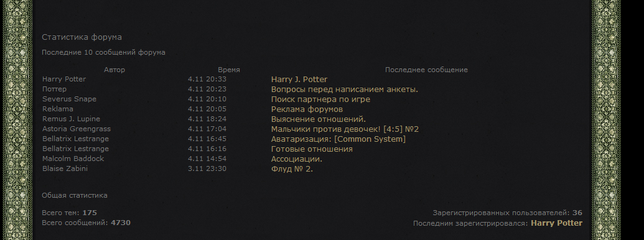The height and width of the screenshot is (240, 644).
Task: Click 'Bellatrix Lestrange' in the 16:45 row
Action: (75, 139)
